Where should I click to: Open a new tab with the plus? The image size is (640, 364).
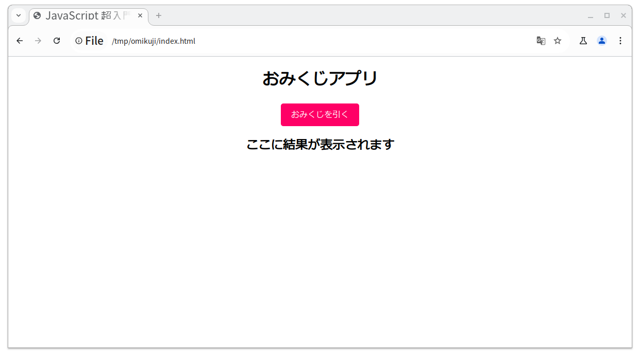(x=158, y=15)
